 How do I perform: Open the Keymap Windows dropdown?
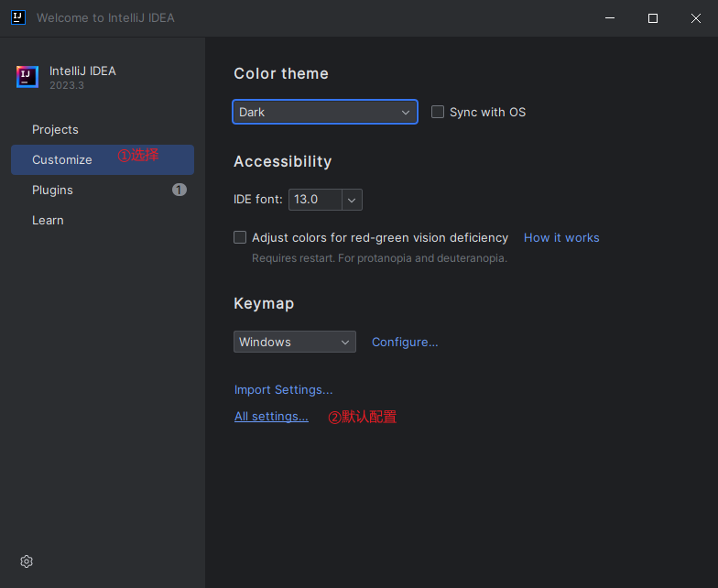point(295,342)
